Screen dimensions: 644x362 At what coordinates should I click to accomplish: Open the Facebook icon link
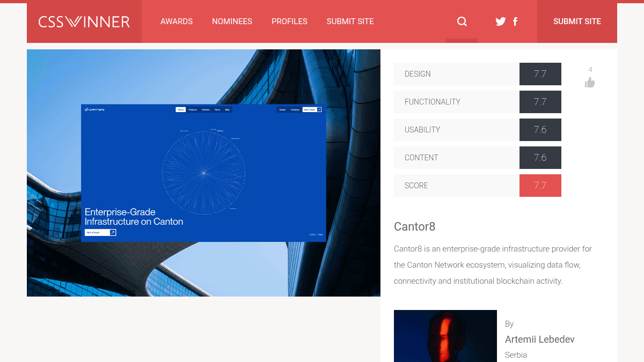(x=515, y=21)
